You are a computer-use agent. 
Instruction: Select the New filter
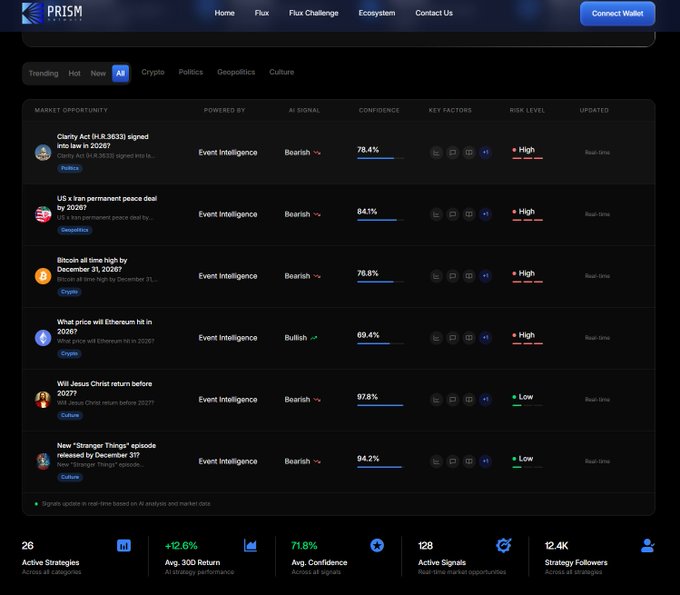click(x=98, y=73)
